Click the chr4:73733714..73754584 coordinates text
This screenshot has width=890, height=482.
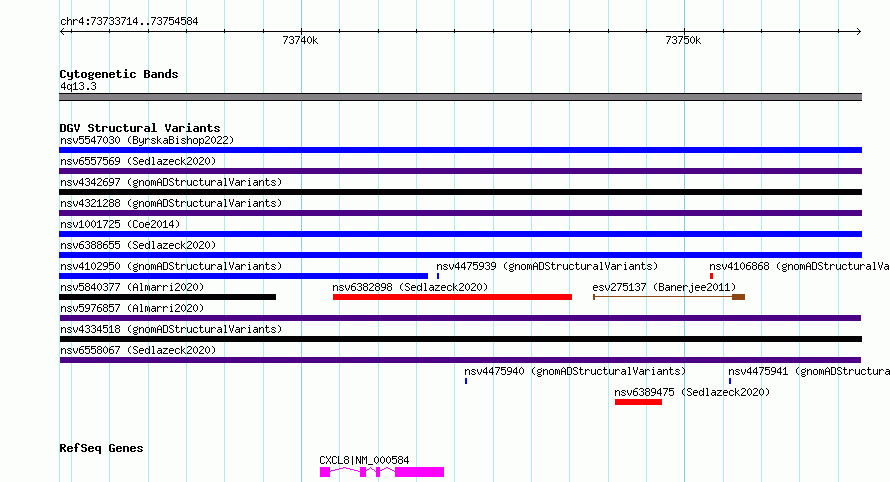(129, 21)
